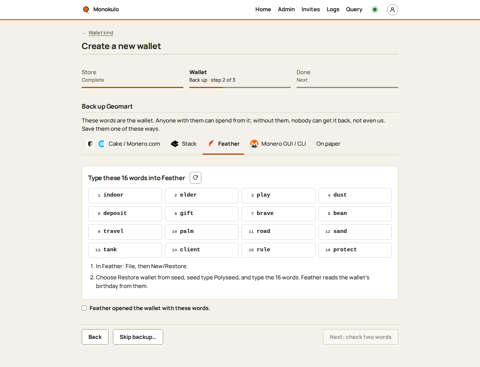Switch to Monero GUI / CLI tab
This screenshot has width=480, height=367.
pos(278,144)
